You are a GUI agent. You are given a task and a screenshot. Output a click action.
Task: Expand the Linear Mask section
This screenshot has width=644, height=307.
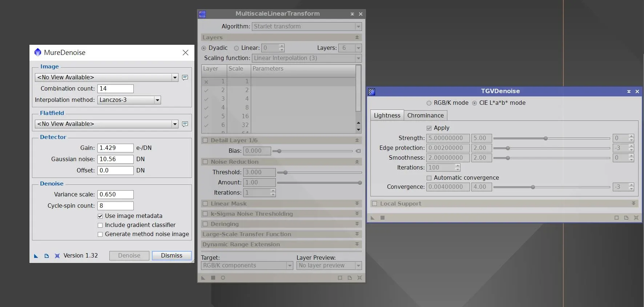coord(357,204)
